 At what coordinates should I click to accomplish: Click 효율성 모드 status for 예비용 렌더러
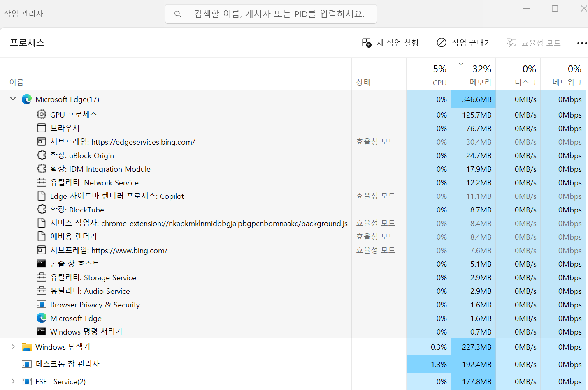click(375, 236)
